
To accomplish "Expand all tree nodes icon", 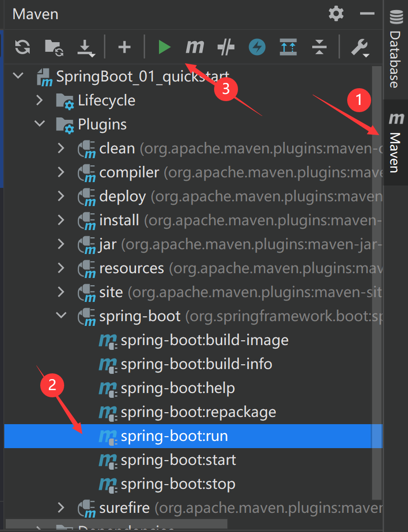I will 288,47.
